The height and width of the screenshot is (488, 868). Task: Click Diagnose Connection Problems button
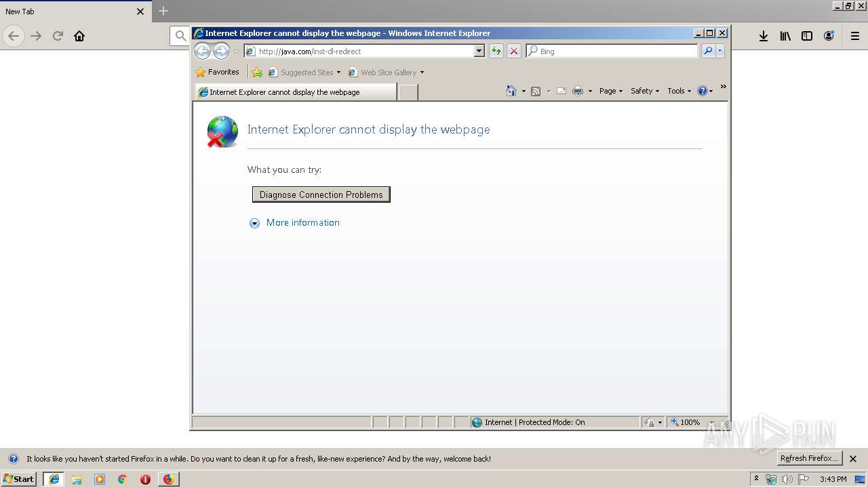(x=321, y=195)
